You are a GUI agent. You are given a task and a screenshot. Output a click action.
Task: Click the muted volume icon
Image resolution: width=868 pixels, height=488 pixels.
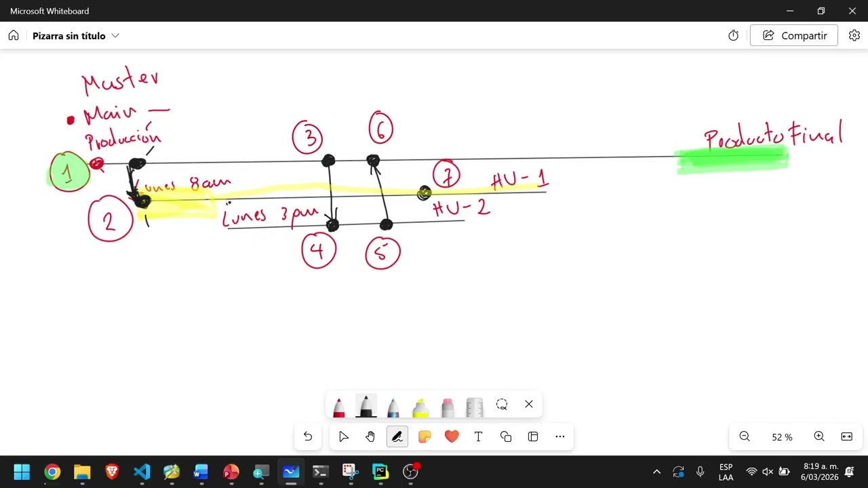tap(768, 472)
